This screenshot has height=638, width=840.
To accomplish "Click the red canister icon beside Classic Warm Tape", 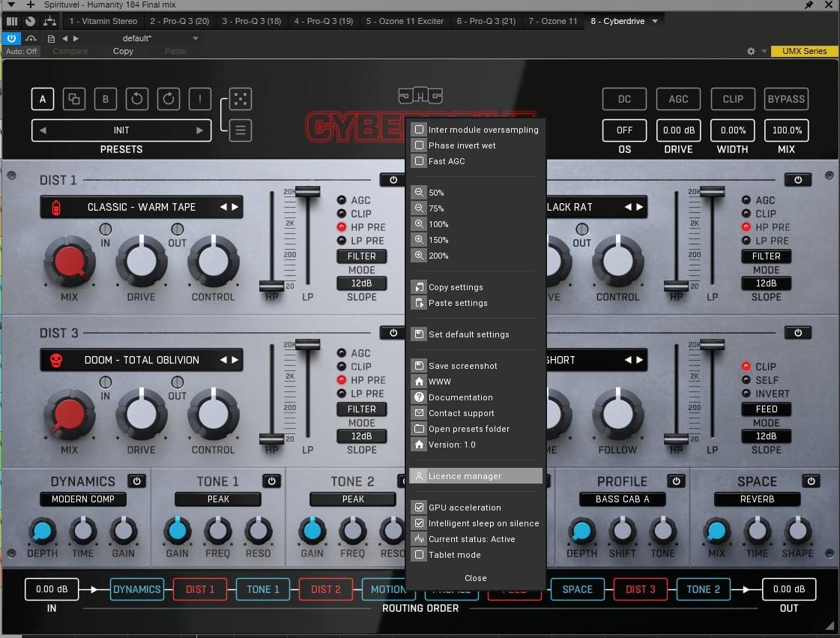I will coord(55,208).
